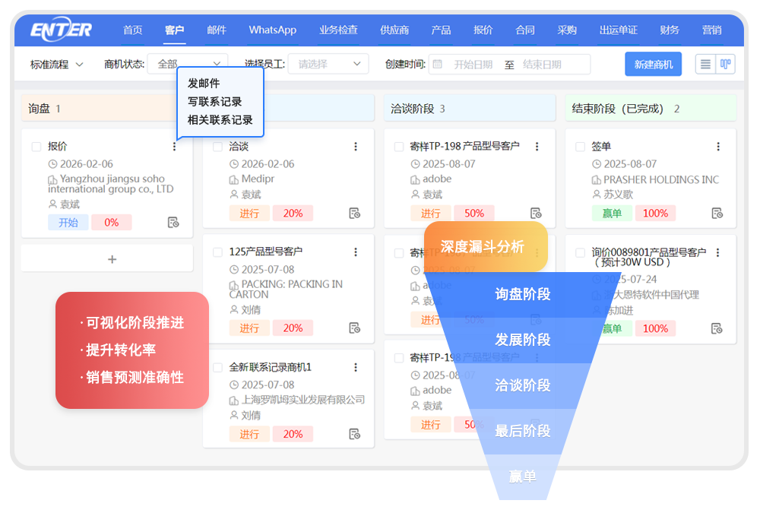The width and height of the screenshot is (760, 532).
Task: Switch to list view icon
Action: pyautogui.click(x=705, y=64)
